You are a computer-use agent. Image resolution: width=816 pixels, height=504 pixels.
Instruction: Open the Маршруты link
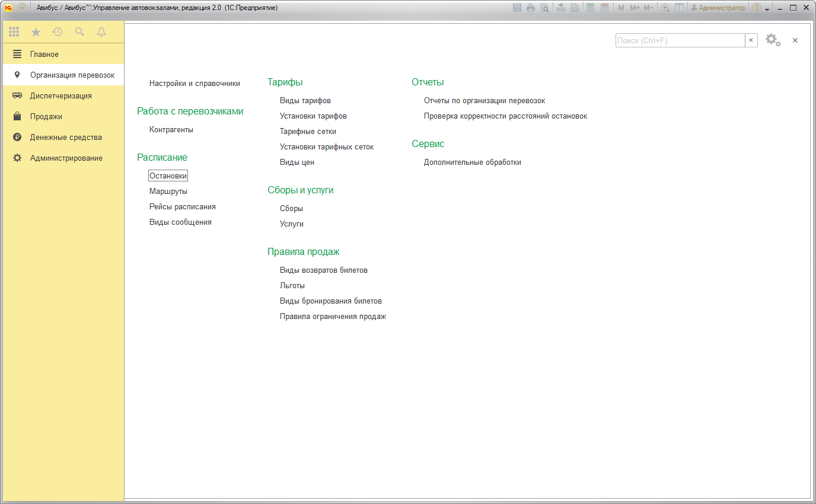click(168, 192)
